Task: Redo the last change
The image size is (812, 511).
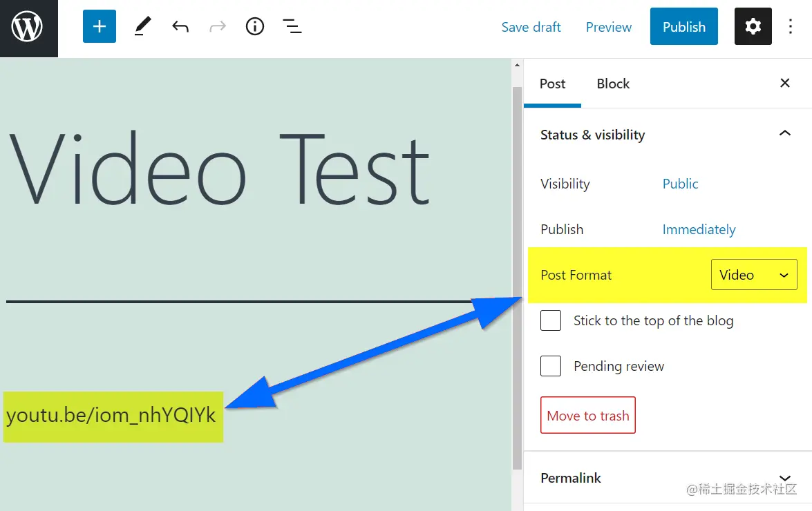Action: coord(217,26)
